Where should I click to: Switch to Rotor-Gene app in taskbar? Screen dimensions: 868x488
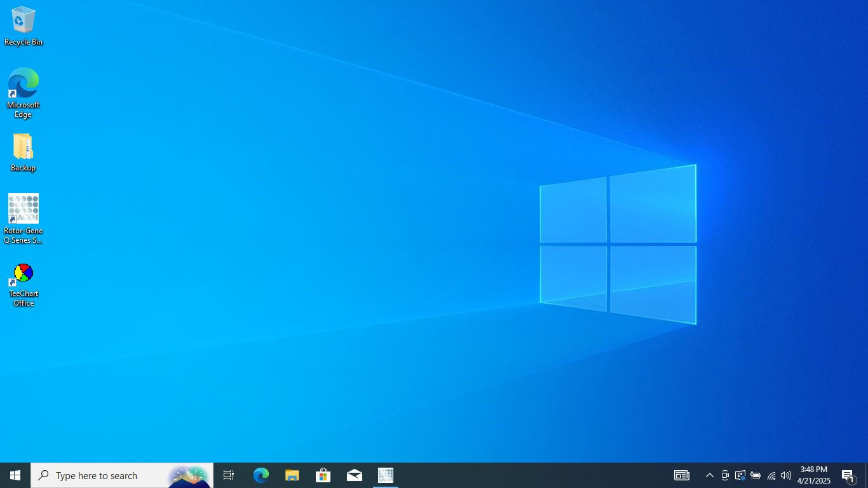[386, 475]
